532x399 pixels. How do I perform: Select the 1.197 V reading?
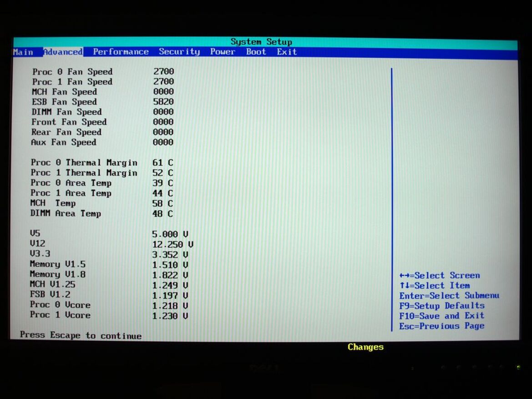click(x=170, y=296)
